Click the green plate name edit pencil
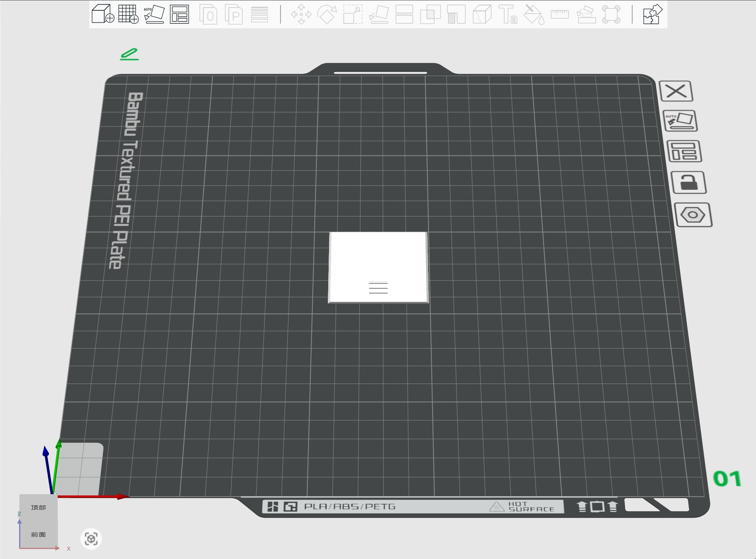Viewport: 756px width, 559px height. point(129,54)
